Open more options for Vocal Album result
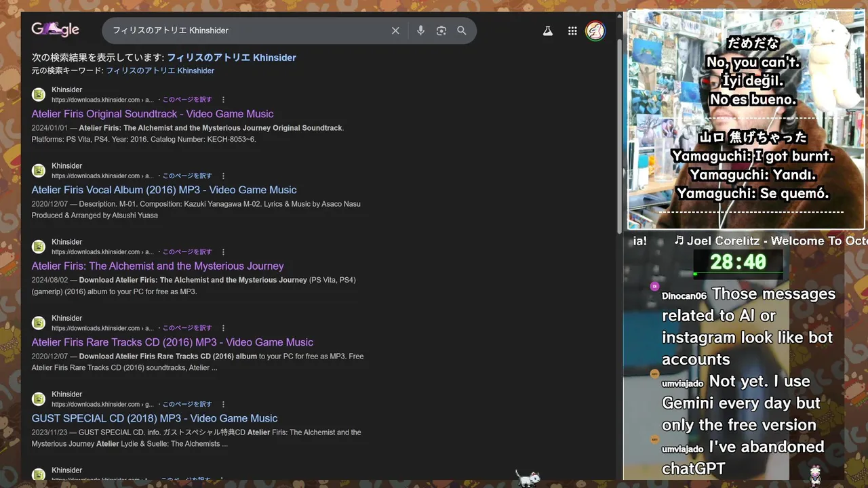The width and height of the screenshot is (868, 488). 223,176
